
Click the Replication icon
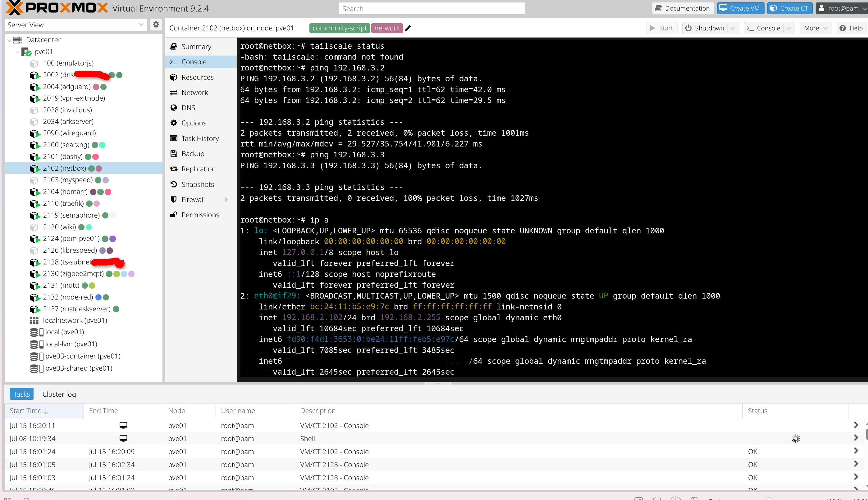tap(174, 169)
